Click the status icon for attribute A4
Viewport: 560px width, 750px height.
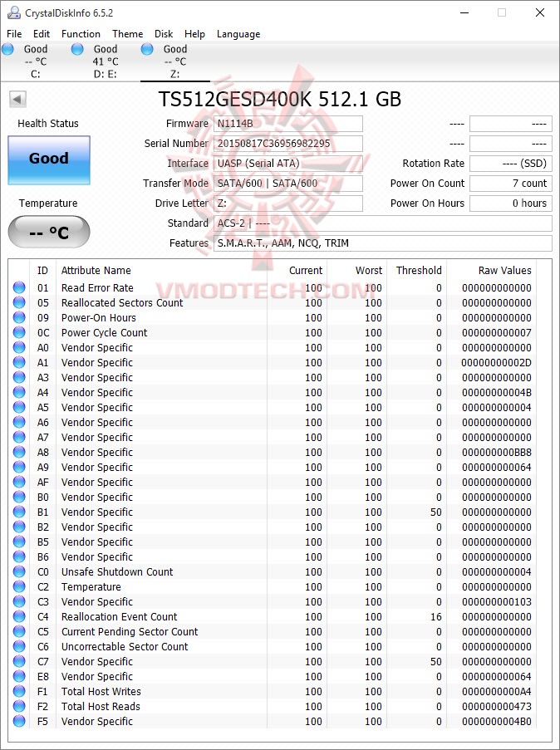(19, 392)
